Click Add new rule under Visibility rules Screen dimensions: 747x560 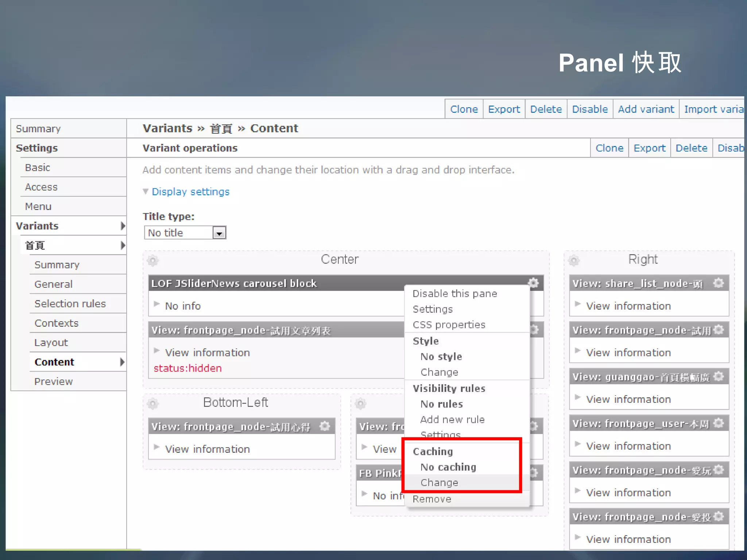[x=452, y=420]
